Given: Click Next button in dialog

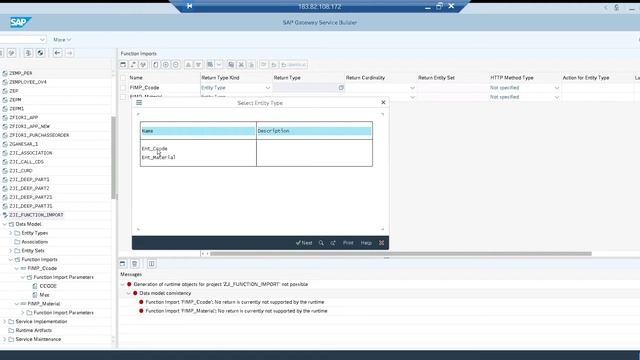Looking at the screenshot, I should [304, 243].
